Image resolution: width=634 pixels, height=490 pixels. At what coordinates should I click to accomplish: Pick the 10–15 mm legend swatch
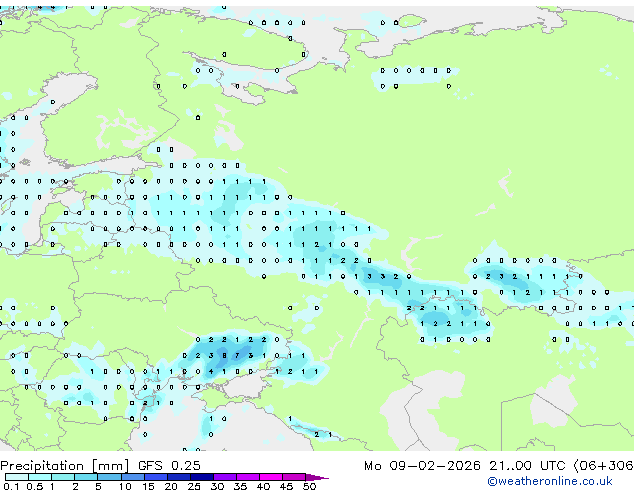click(132, 477)
